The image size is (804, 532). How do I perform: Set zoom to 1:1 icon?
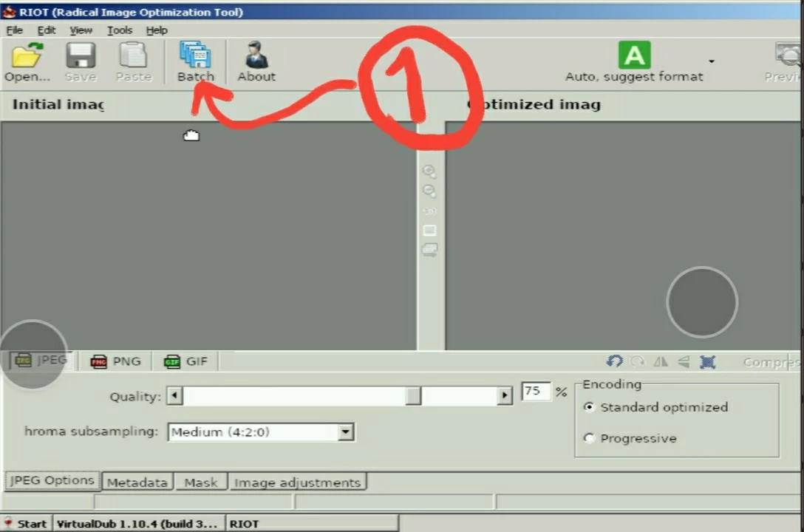click(429, 211)
